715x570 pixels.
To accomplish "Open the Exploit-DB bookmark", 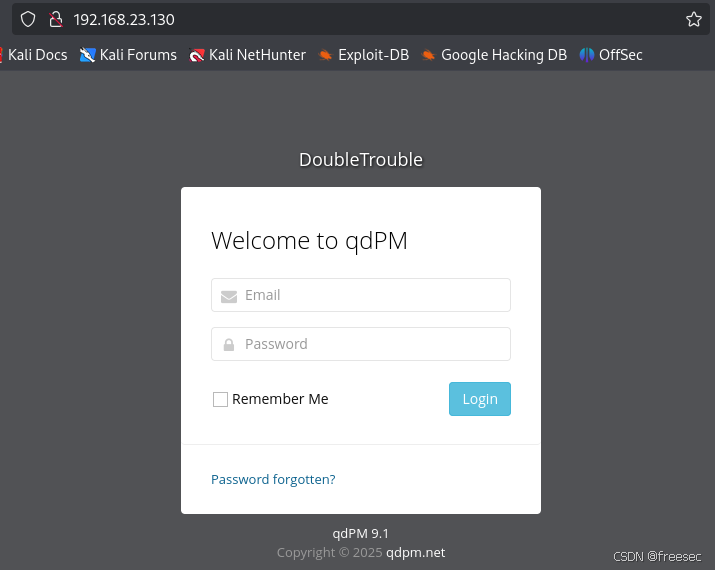I will 364,55.
